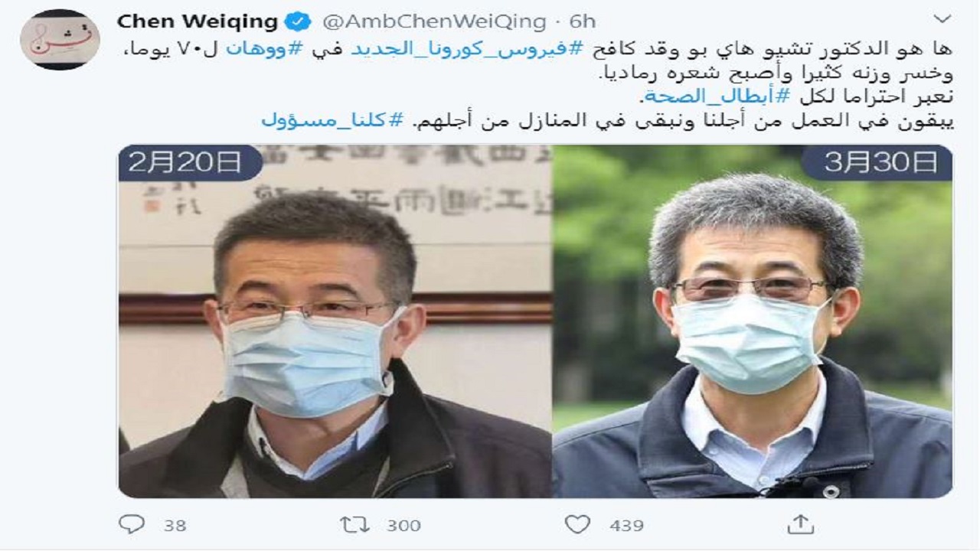This screenshot has width=980, height=551.
Task: Open the right photo dated 3月30日
Action: (x=753, y=321)
